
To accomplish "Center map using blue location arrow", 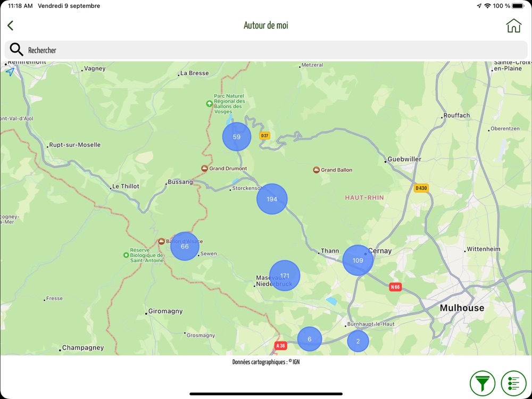I will click(x=10, y=72).
